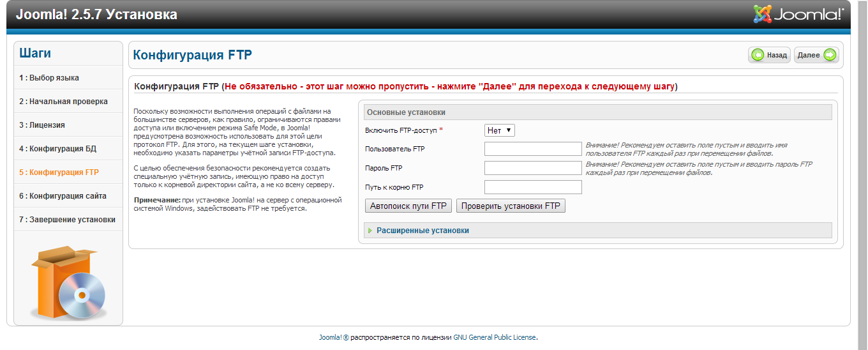Viewport: 868px width, 350px height.
Task: Click Проверить установки FTP button
Action: [511, 206]
